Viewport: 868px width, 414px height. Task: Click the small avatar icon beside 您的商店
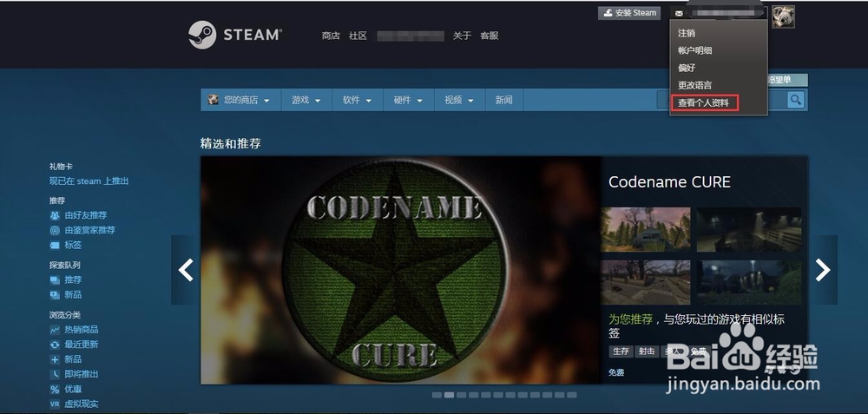pyautogui.click(x=214, y=100)
